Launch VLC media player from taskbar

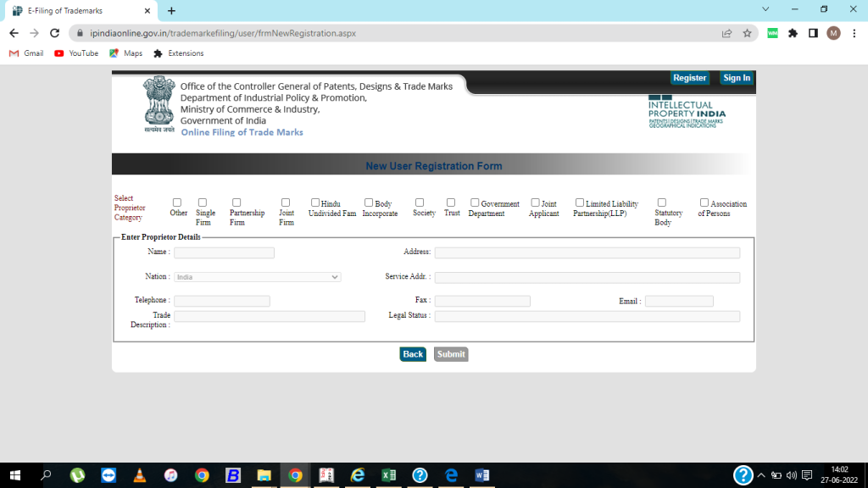point(139,475)
